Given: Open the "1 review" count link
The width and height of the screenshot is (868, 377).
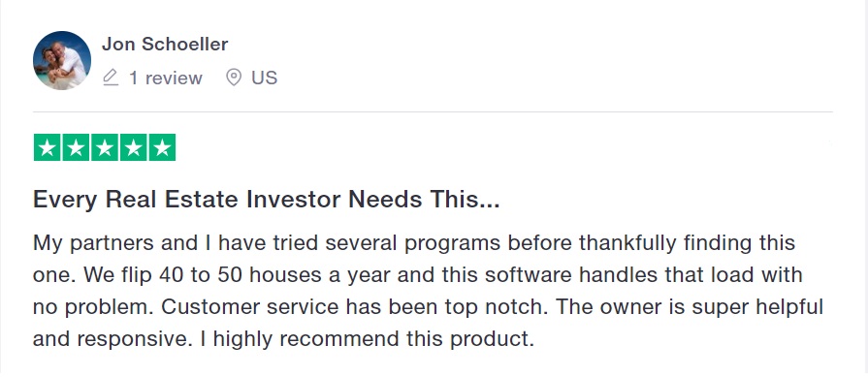Looking at the screenshot, I should (166, 78).
